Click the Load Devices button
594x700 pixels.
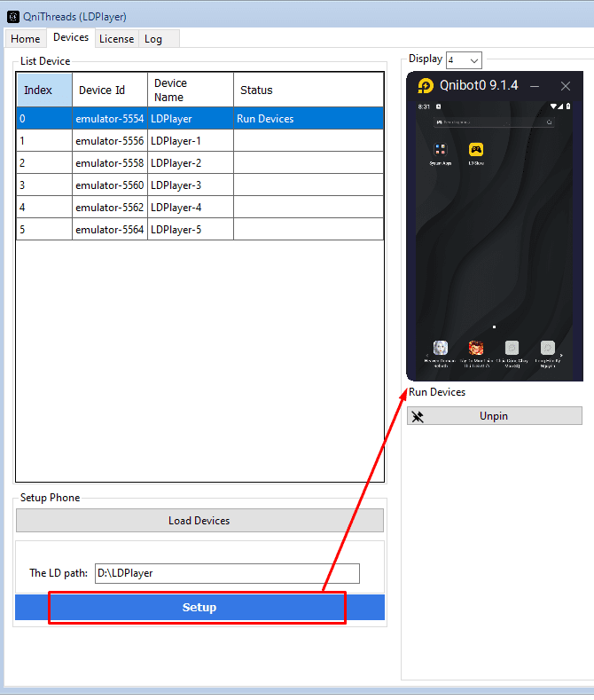tap(199, 521)
